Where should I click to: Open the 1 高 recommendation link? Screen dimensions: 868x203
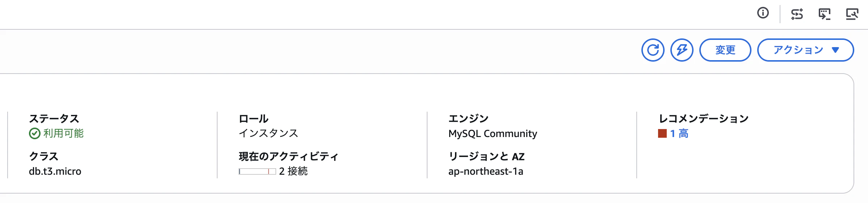[x=679, y=133]
